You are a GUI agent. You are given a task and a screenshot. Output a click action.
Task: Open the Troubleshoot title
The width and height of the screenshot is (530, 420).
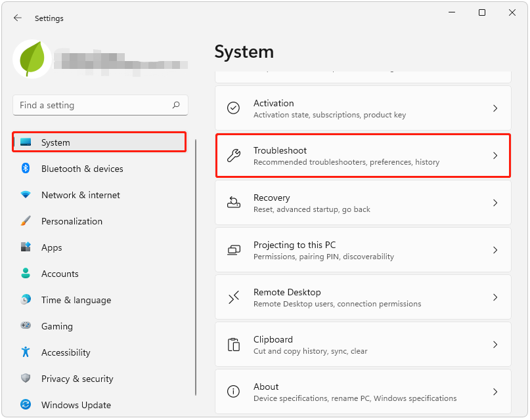[x=280, y=150]
